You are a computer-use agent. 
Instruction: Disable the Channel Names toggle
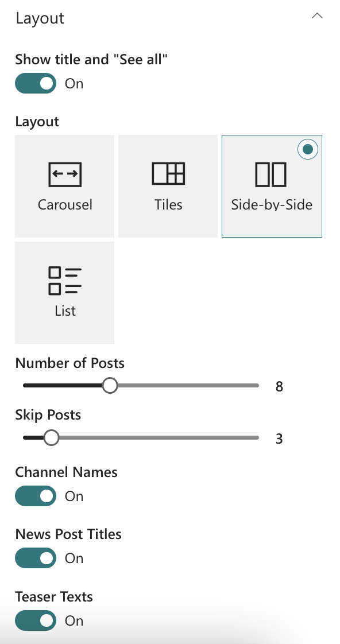coord(36,496)
